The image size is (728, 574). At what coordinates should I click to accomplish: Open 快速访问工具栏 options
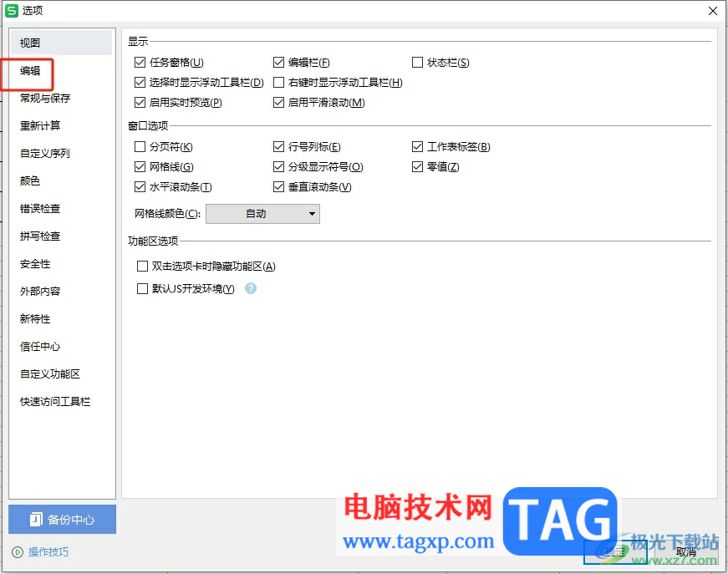click(55, 401)
